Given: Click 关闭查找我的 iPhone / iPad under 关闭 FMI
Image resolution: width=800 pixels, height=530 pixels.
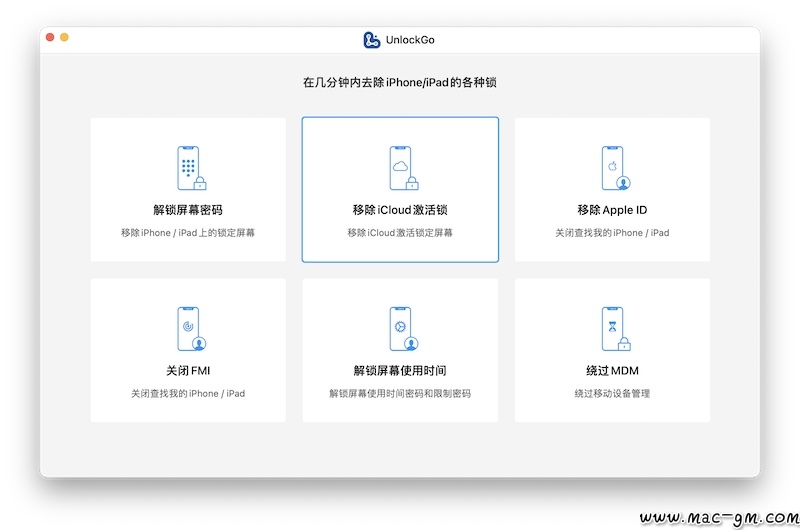Looking at the screenshot, I should coord(188,394).
